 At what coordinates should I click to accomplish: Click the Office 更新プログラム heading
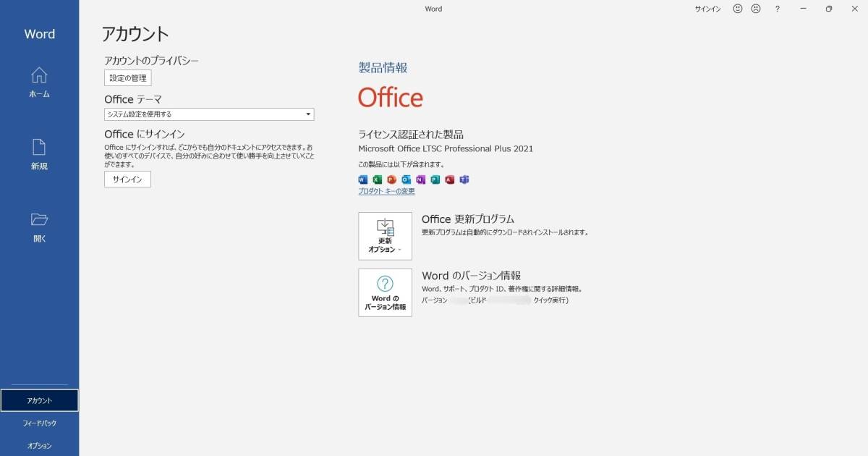[468, 219]
